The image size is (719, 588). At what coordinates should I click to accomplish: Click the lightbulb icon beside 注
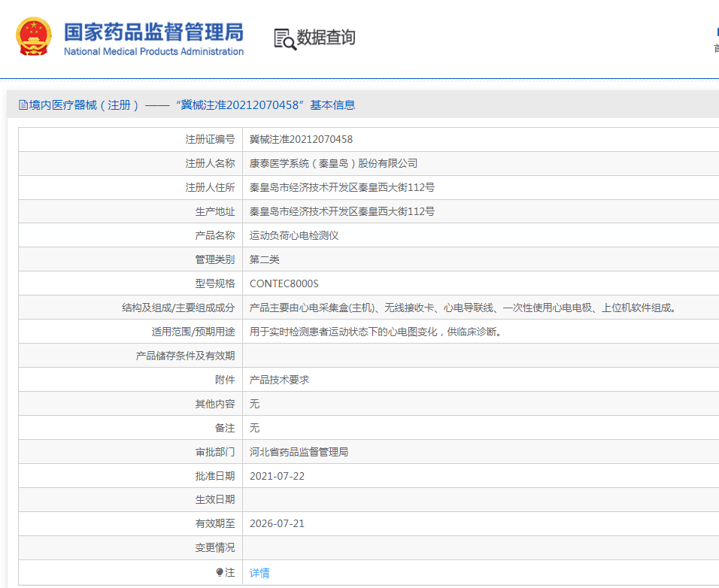pyautogui.click(x=219, y=572)
